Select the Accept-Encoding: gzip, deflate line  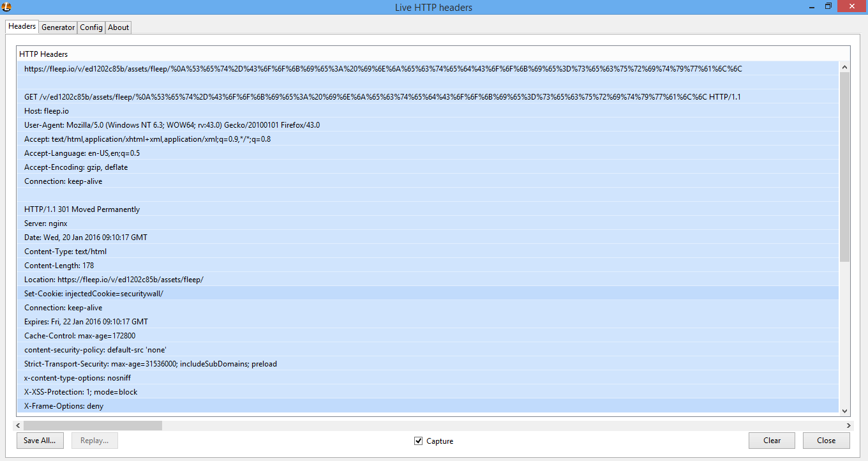coord(428,167)
